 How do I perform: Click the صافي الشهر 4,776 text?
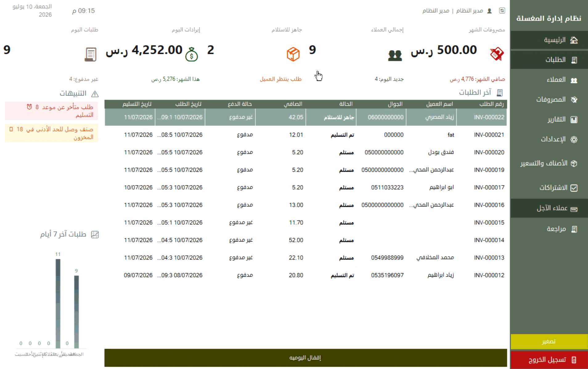click(x=477, y=79)
